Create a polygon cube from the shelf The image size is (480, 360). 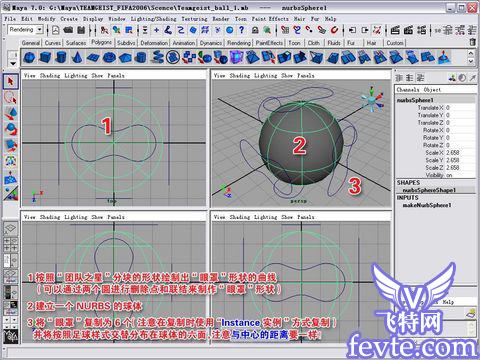pos(45,57)
